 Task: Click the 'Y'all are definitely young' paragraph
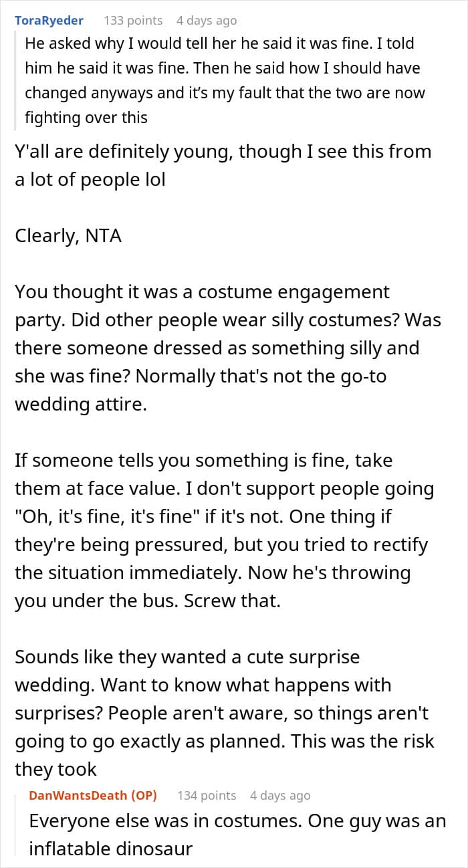[x=223, y=166]
